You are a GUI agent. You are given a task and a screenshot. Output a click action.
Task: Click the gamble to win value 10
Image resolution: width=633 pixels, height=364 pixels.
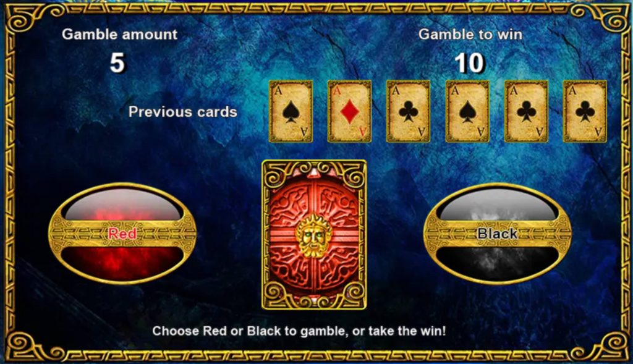coord(469,63)
